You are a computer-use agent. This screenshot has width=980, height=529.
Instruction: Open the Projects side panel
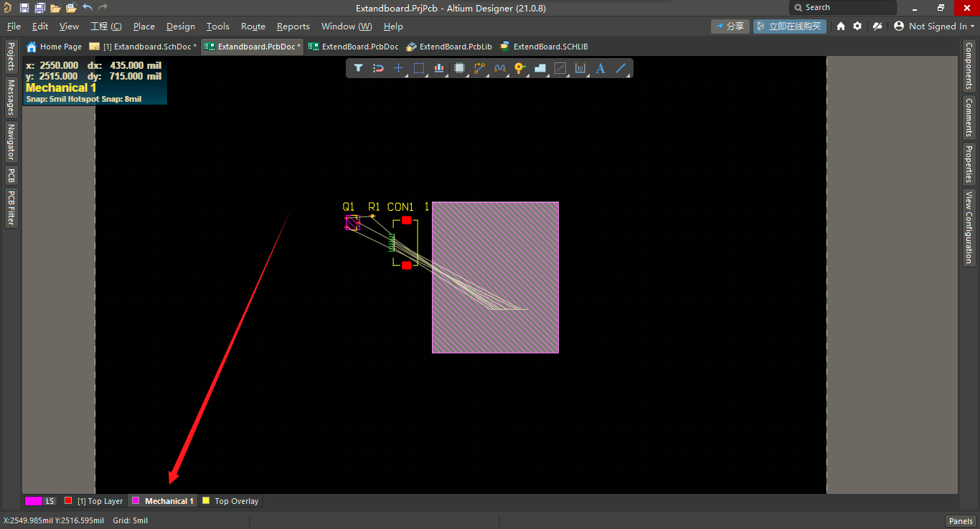pyautogui.click(x=11, y=56)
